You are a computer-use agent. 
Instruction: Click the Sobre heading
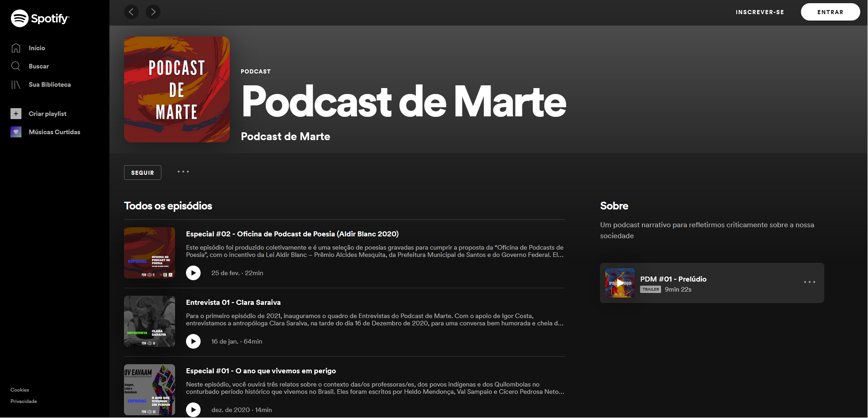point(614,206)
